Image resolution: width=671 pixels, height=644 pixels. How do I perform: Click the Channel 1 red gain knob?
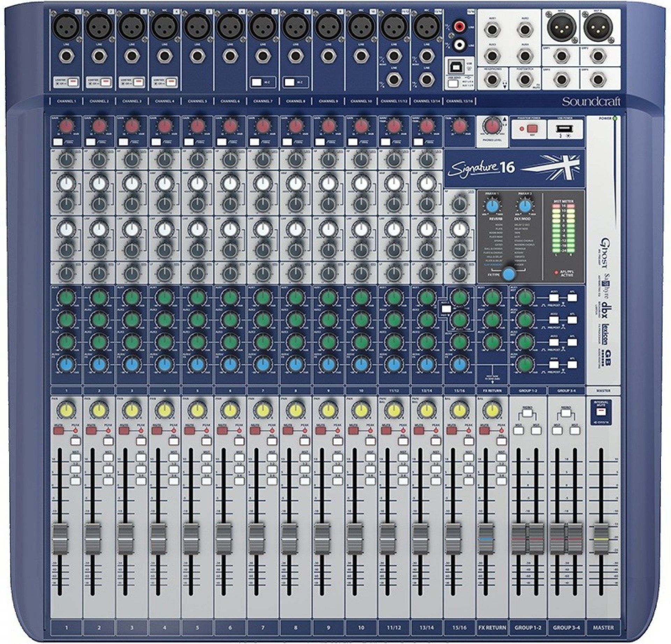point(67,126)
